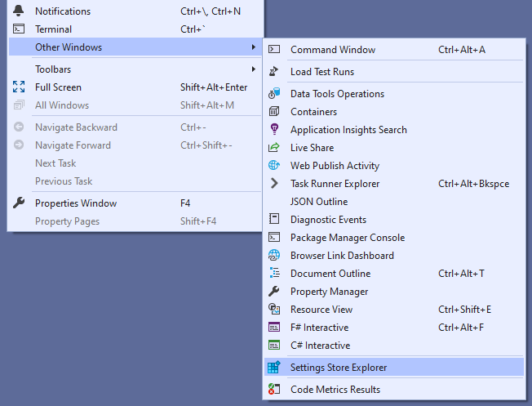Open Resource View entry

tap(394, 310)
